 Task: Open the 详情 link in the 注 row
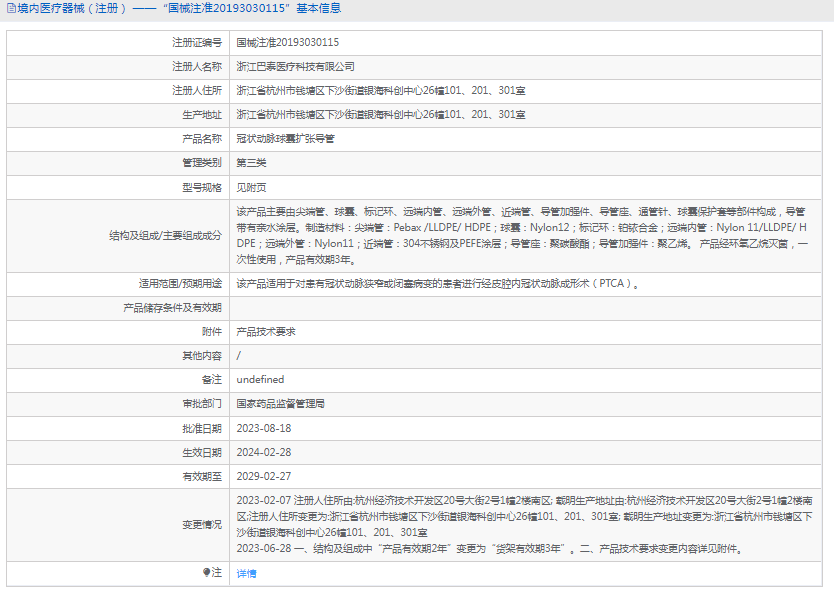click(246, 574)
